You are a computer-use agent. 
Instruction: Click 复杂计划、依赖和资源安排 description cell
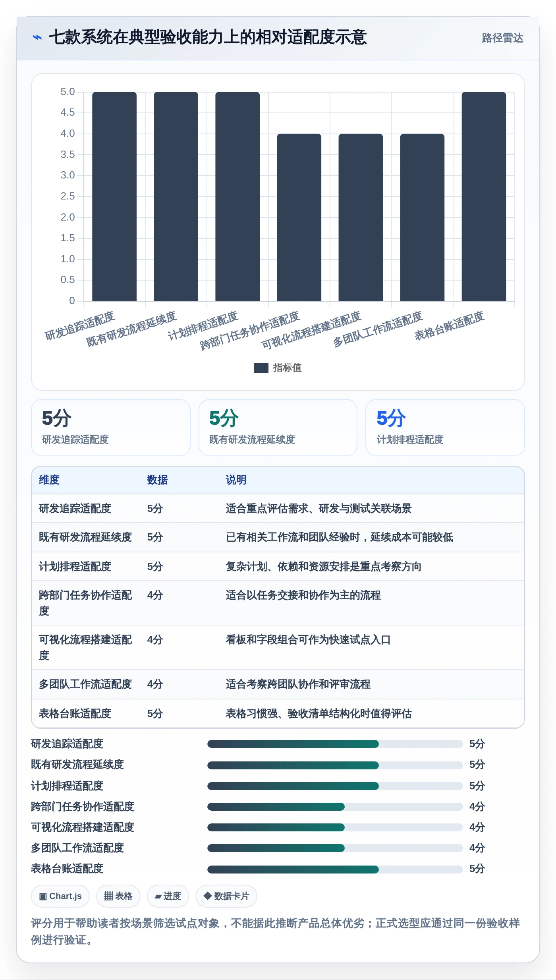[x=324, y=567]
